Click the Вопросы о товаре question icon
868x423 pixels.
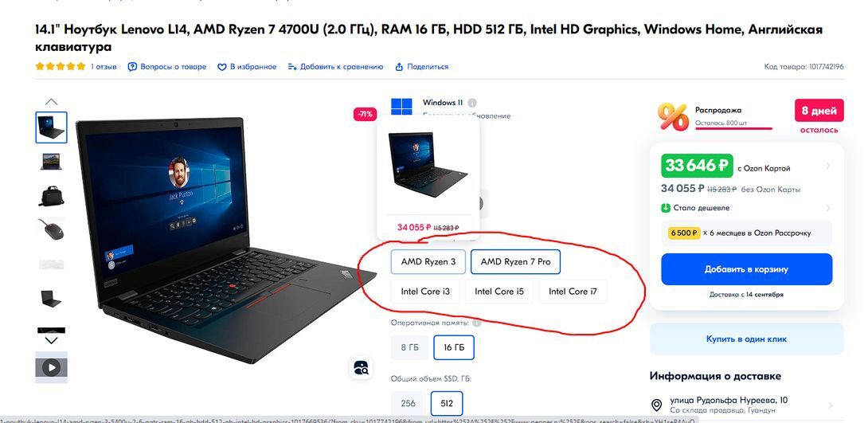click(x=132, y=67)
